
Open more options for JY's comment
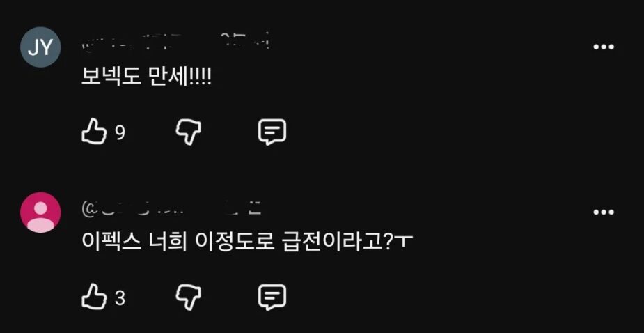click(x=604, y=47)
